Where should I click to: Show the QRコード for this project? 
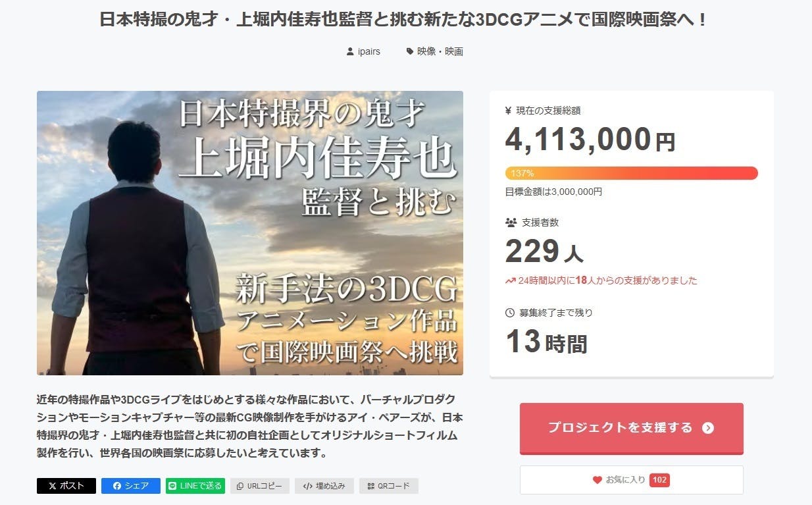coord(388,486)
